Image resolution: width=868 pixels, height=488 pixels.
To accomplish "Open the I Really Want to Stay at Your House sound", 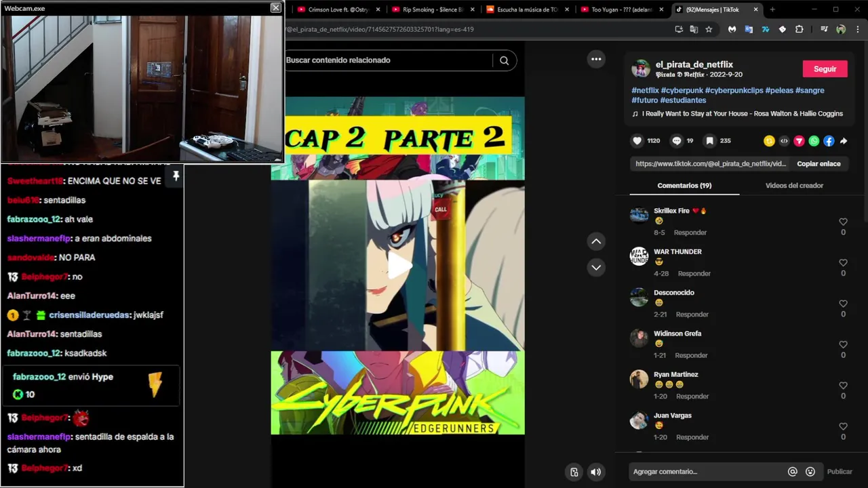I will (742, 114).
